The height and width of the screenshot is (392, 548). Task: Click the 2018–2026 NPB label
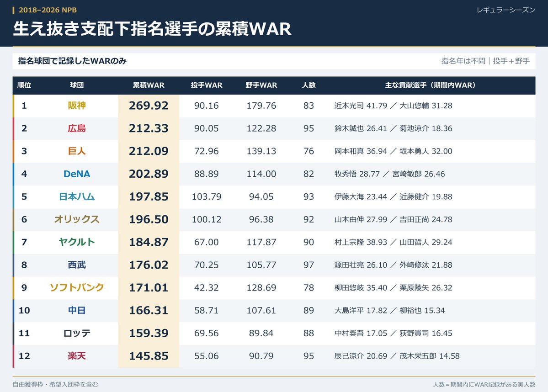pyautogui.click(x=48, y=10)
